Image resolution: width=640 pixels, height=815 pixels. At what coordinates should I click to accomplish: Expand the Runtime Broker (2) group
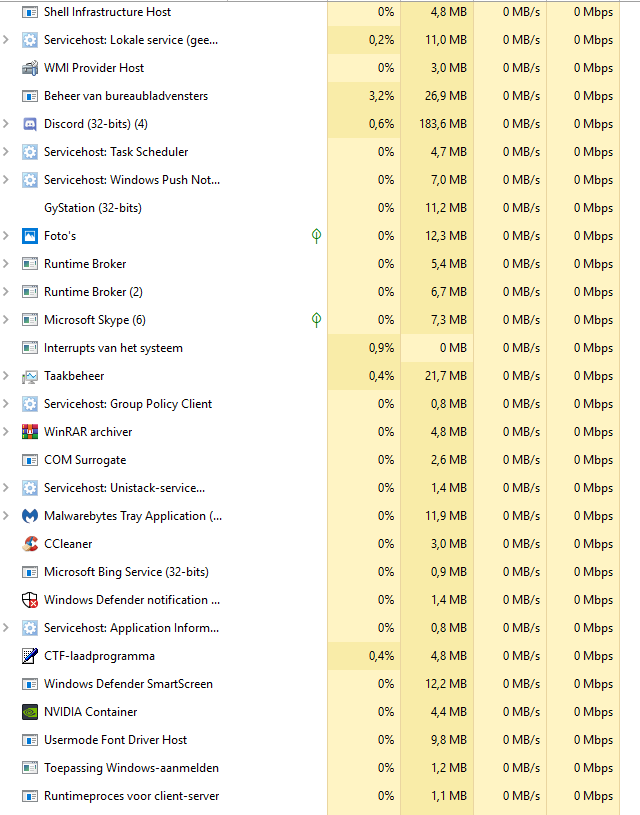pyautogui.click(x=7, y=292)
